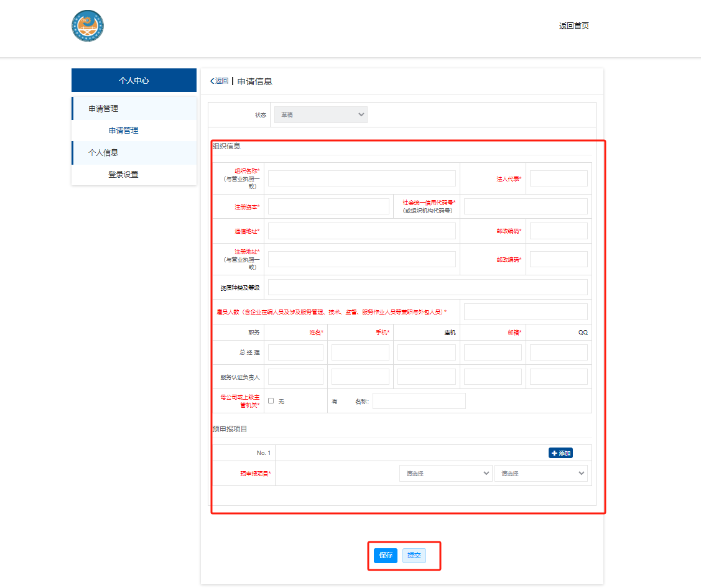Click the 保存 button
701x588 pixels.
tap(386, 556)
